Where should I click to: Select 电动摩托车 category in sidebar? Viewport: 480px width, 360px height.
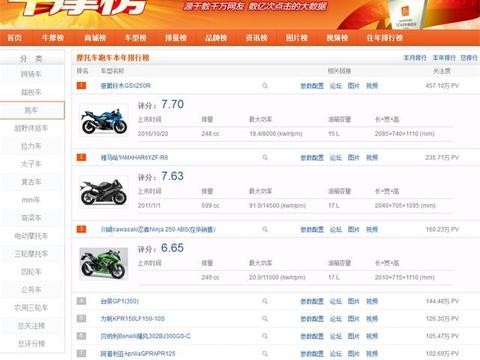[x=31, y=236]
